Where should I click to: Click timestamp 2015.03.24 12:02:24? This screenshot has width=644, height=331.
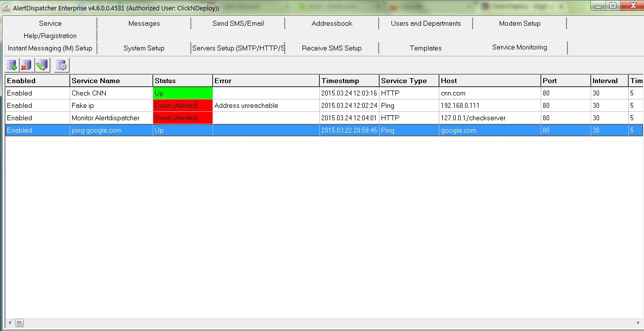(349, 105)
